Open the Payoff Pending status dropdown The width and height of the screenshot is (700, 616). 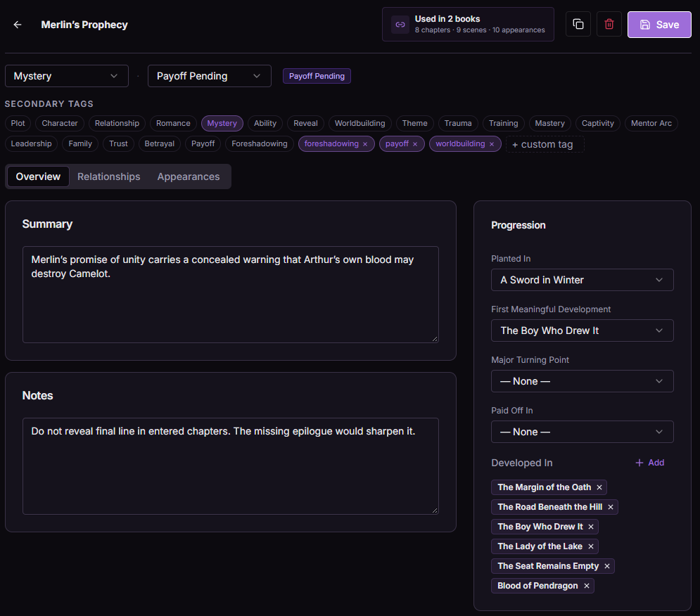point(210,76)
